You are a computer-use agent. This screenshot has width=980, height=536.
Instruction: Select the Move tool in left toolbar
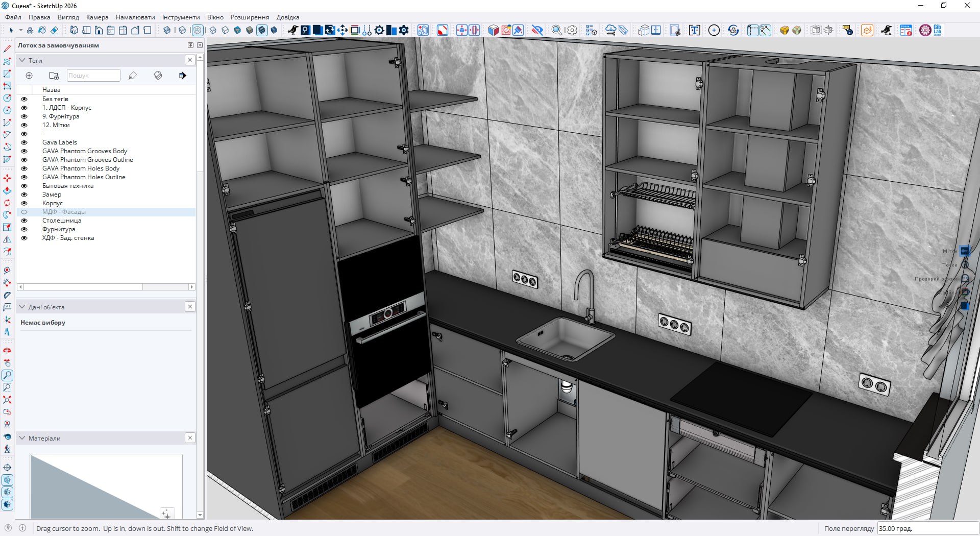(x=7, y=178)
